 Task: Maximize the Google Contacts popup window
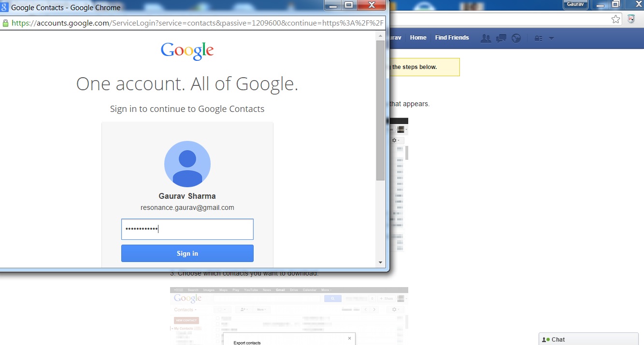pyautogui.click(x=349, y=5)
